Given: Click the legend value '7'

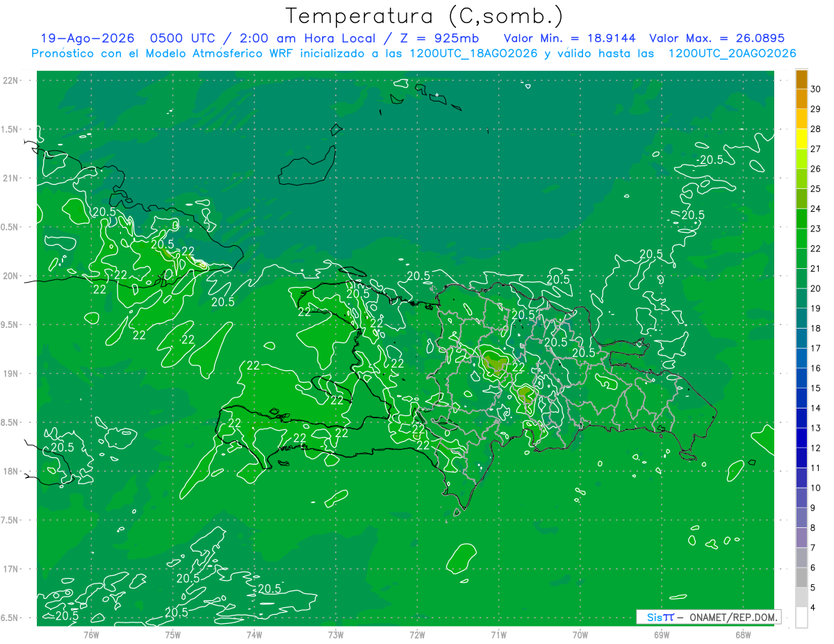Looking at the screenshot, I should point(814,548).
